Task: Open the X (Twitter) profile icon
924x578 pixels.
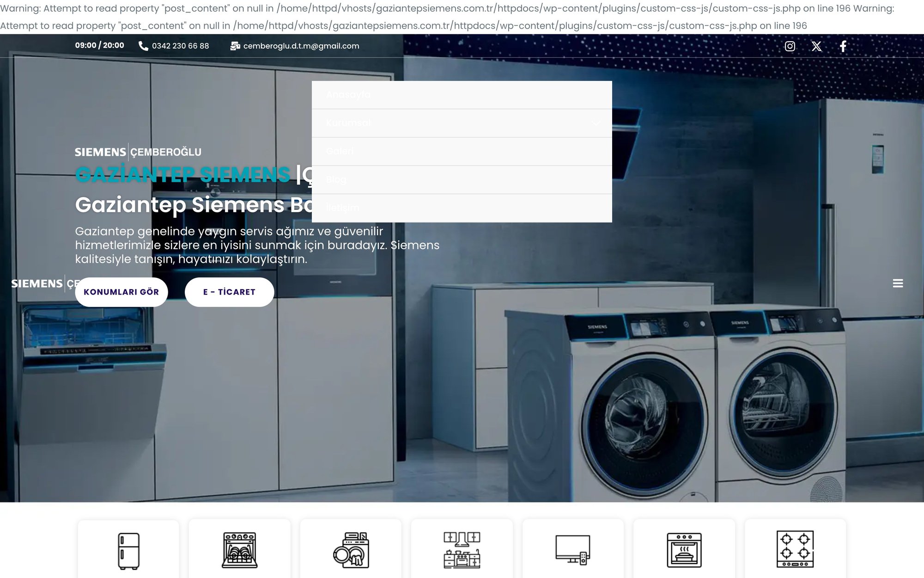Action: 816,46
